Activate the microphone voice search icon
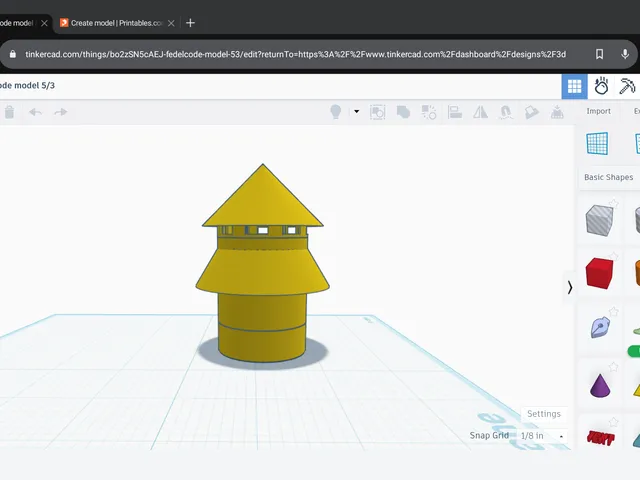The height and width of the screenshot is (480, 640). (x=625, y=54)
